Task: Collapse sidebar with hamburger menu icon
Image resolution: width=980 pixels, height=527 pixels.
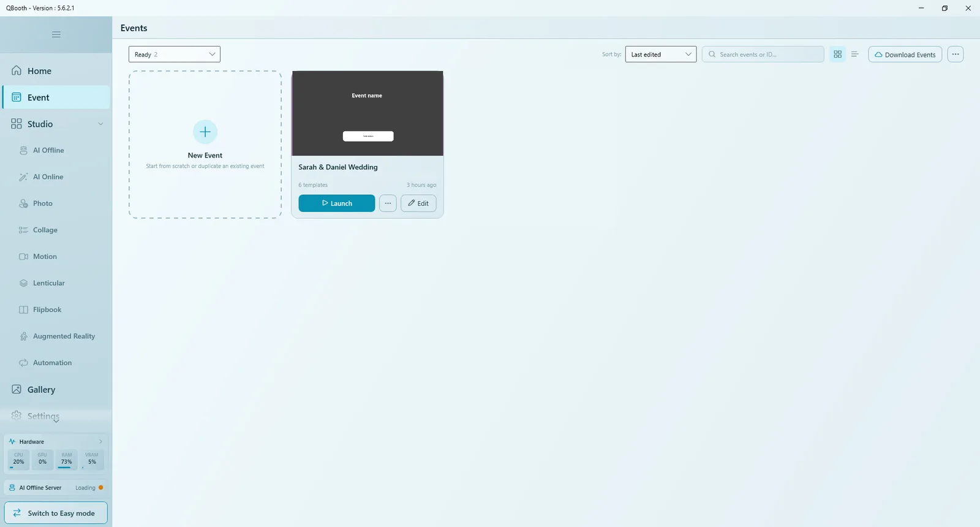Action: 56,34
